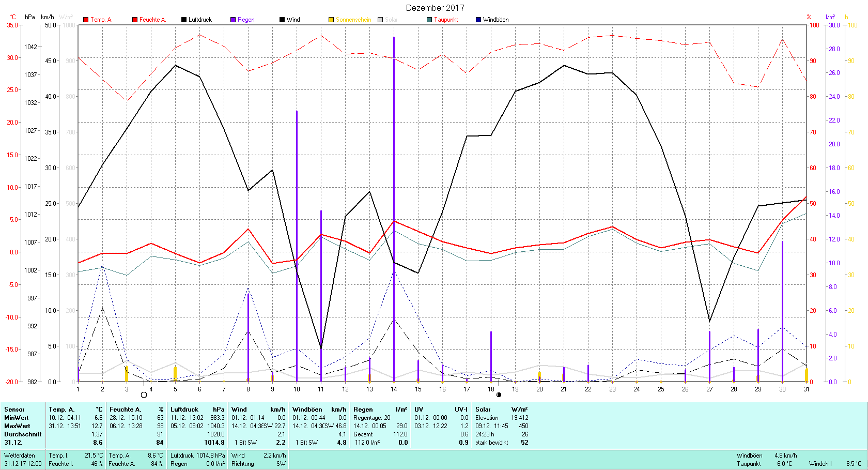Screen dimensions: 868x470
Task: Select the "Windböen" legend label
Action: [x=495, y=20]
